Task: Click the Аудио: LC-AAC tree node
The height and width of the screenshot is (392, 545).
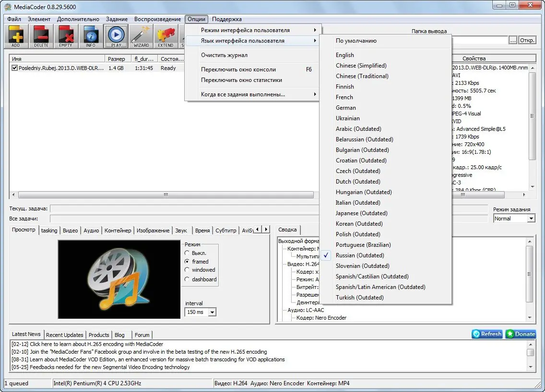Action: click(306, 310)
